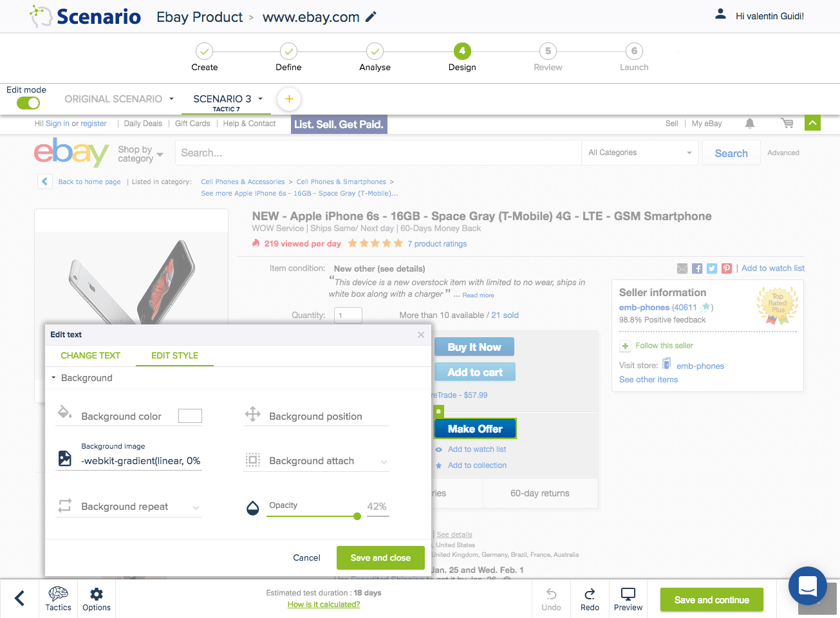840x618 pixels.
Task: Click the Scenario logo
Action: pyautogui.click(x=86, y=17)
